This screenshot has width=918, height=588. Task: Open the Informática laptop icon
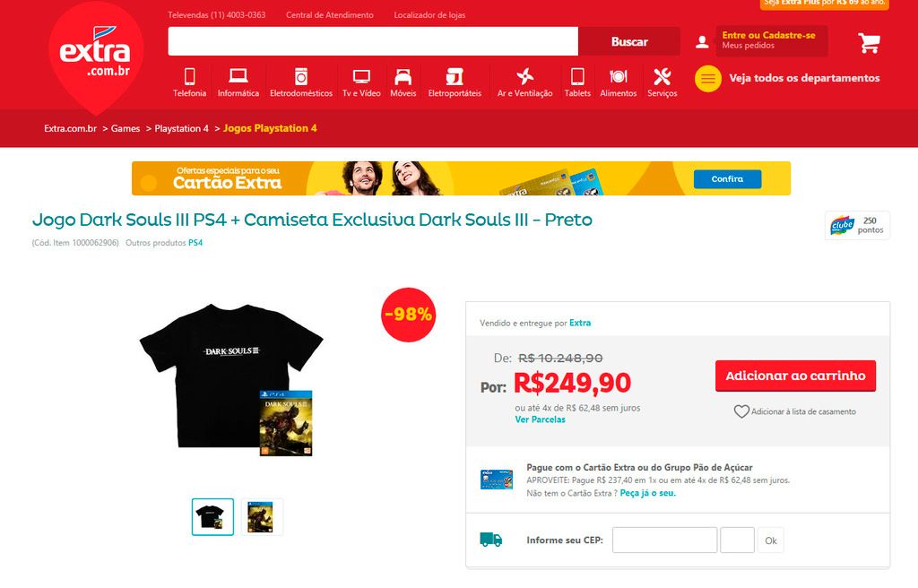pos(238,76)
